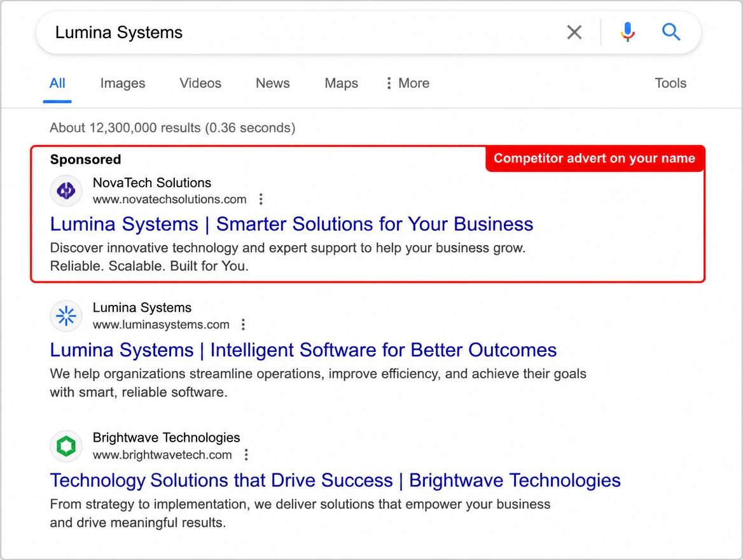Click the Sponsored label

pos(86,159)
